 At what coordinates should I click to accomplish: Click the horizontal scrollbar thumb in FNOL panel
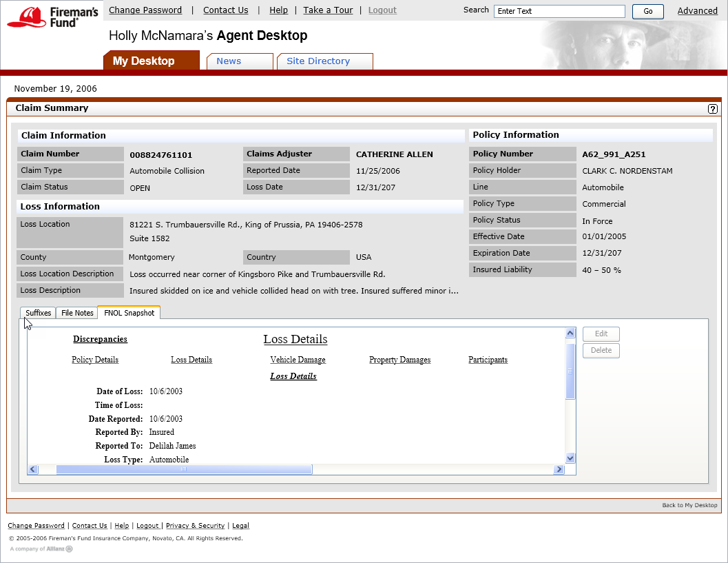(x=184, y=469)
